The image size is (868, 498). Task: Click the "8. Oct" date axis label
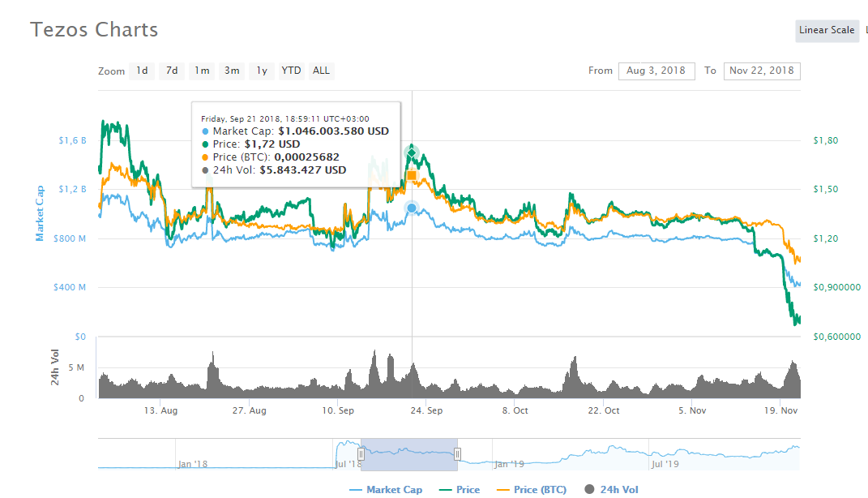click(x=515, y=411)
